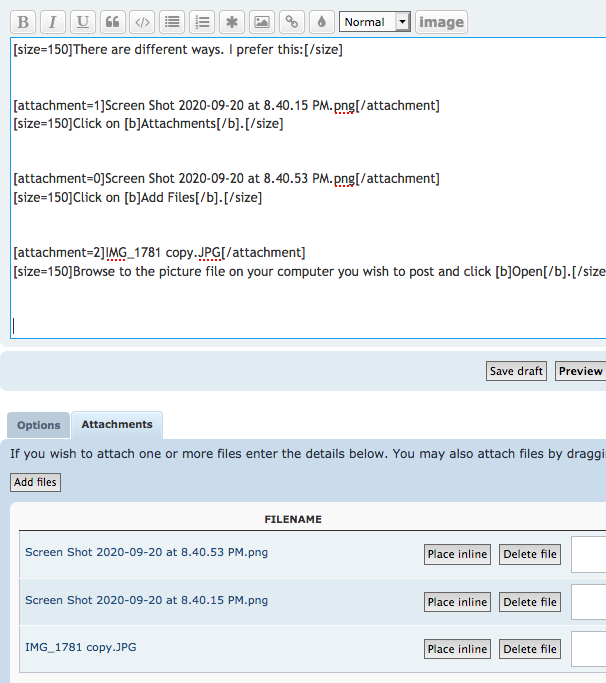
Task: Preview the post
Action: tap(580, 371)
